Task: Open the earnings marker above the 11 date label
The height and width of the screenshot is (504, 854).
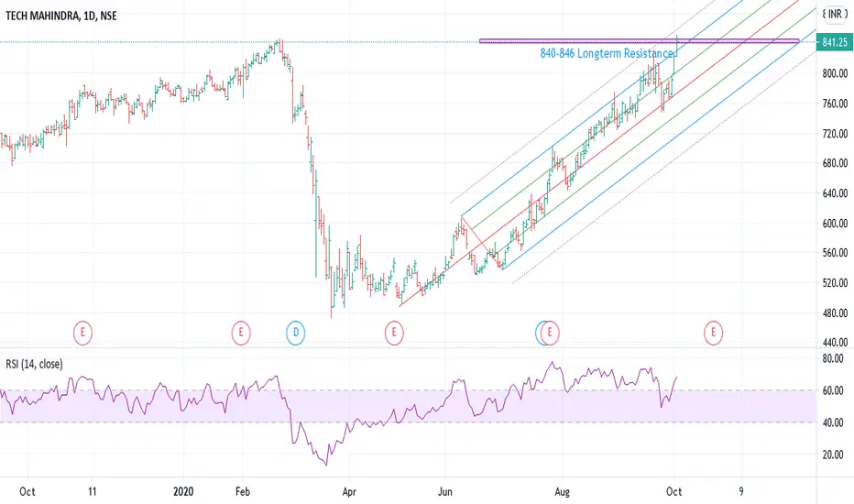Action: [x=82, y=333]
